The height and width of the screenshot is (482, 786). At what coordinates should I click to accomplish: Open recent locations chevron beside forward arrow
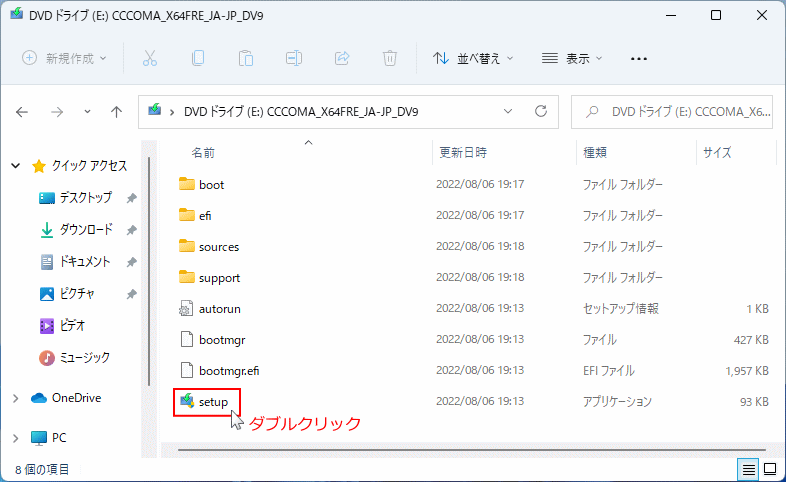(87, 111)
